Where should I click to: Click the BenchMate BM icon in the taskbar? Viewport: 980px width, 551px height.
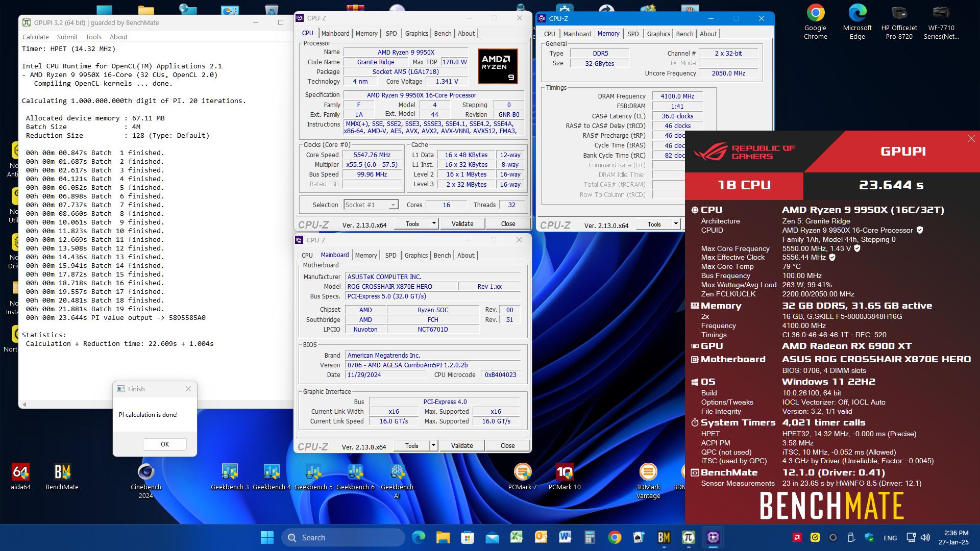tap(664, 537)
